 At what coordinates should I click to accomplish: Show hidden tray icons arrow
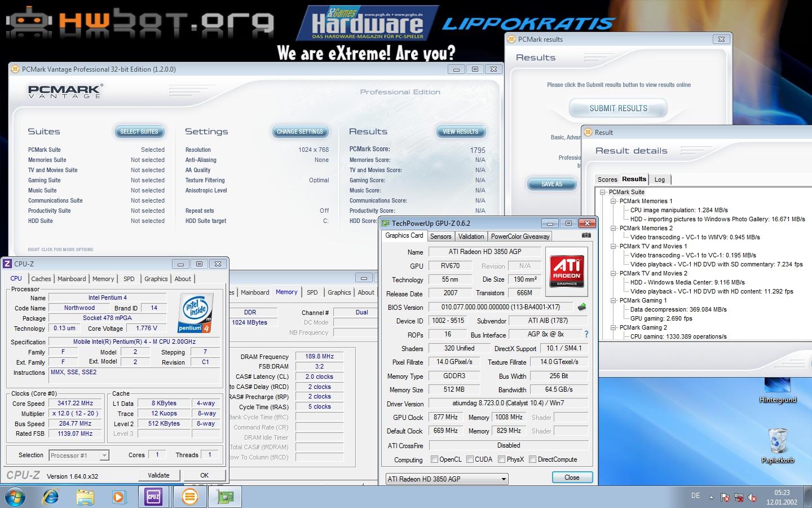click(711, 497)
